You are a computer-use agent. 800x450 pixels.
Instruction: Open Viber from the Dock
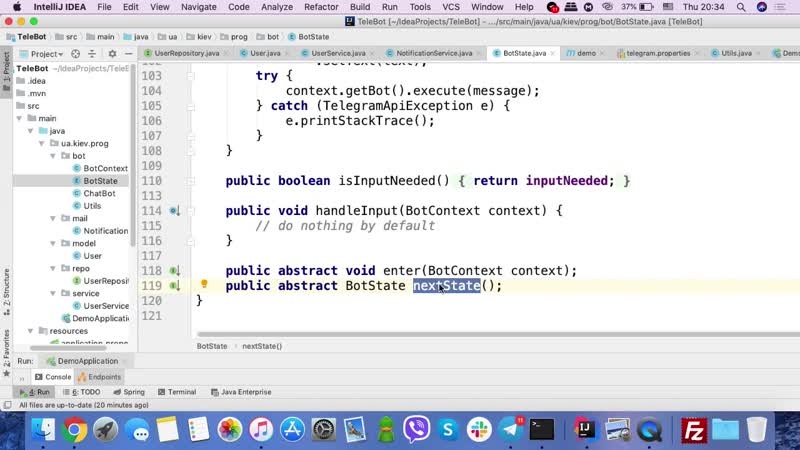coord(417,430)
